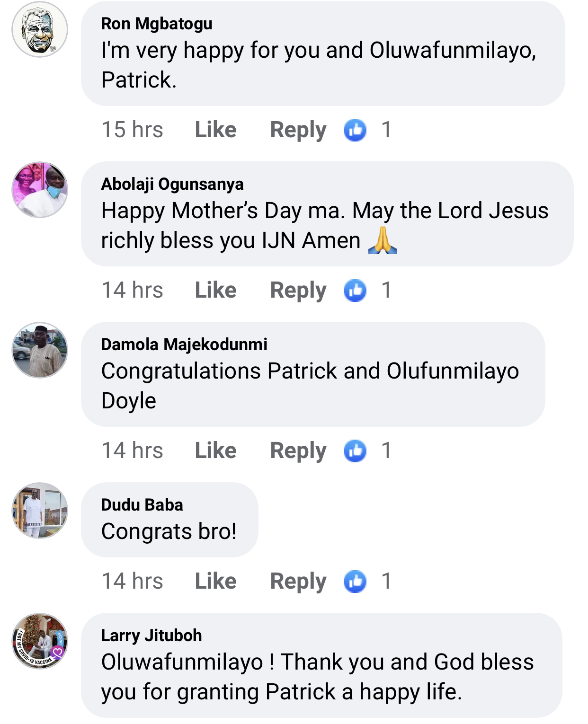Reply to Dudu Baba's comment
588x724 pixels.
[298, 582]
